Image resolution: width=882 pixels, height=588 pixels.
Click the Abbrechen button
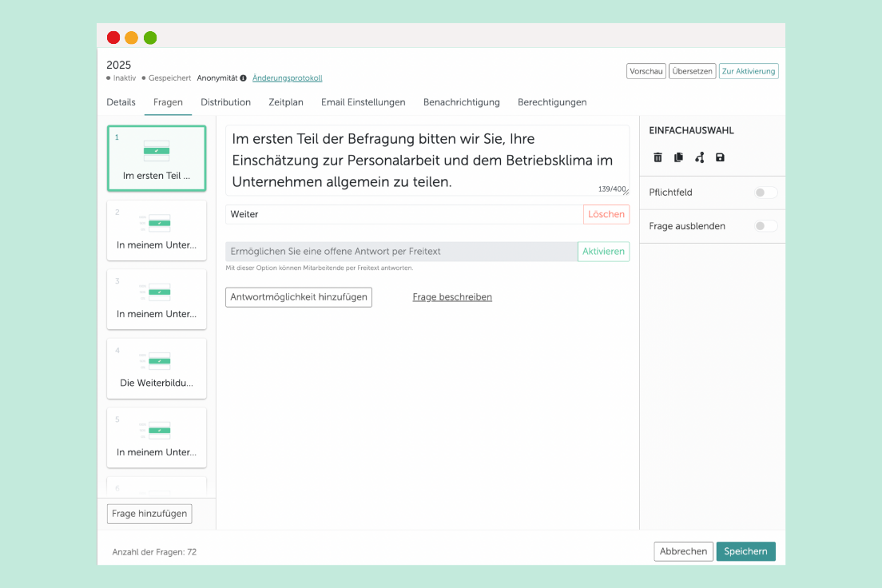(x=683, y=551)
